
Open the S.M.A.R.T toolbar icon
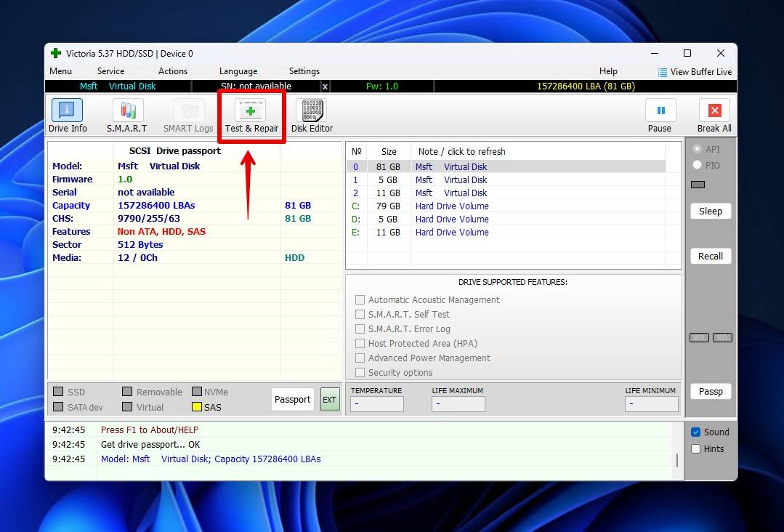(127, 111)
